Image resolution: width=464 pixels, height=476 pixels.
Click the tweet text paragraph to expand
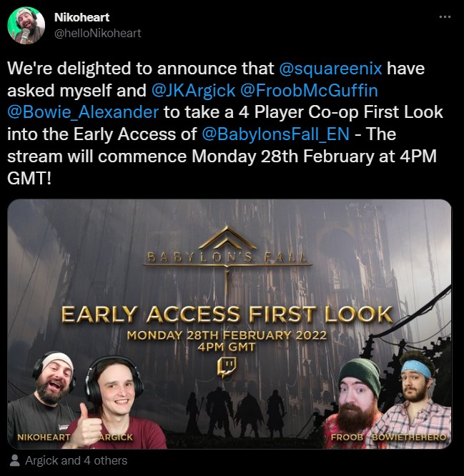225,123
